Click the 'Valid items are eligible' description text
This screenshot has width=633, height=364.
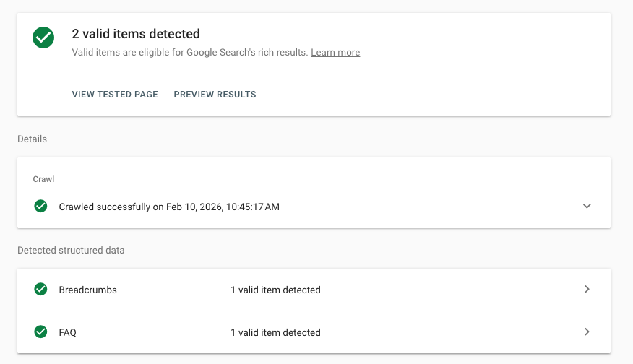pos(190,53)
